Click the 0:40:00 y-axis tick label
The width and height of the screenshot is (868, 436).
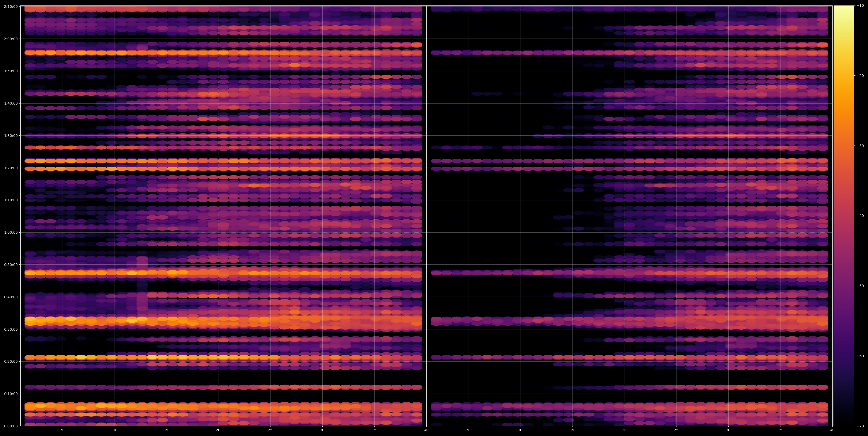tap(11, 297)
